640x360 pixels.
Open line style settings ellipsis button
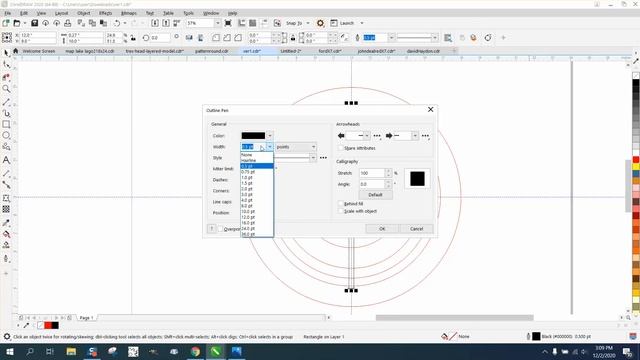pos(323,158)
